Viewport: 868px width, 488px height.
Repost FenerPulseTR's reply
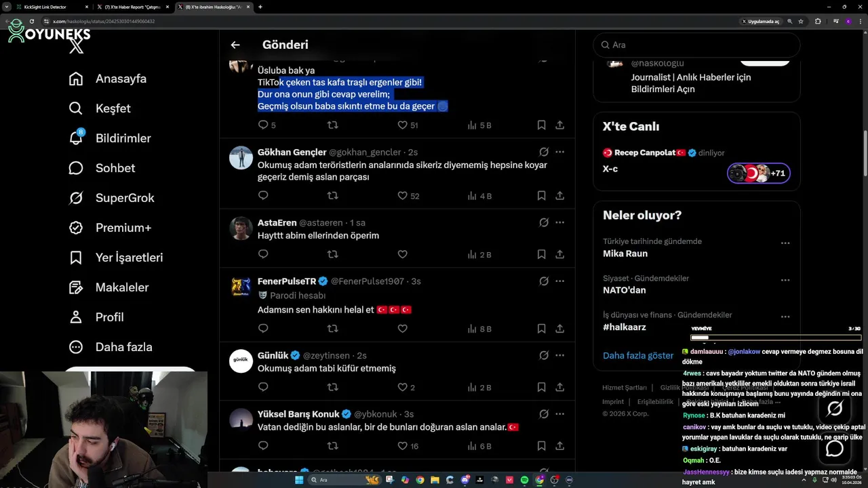pyautogui.click(x=332, y=329)
